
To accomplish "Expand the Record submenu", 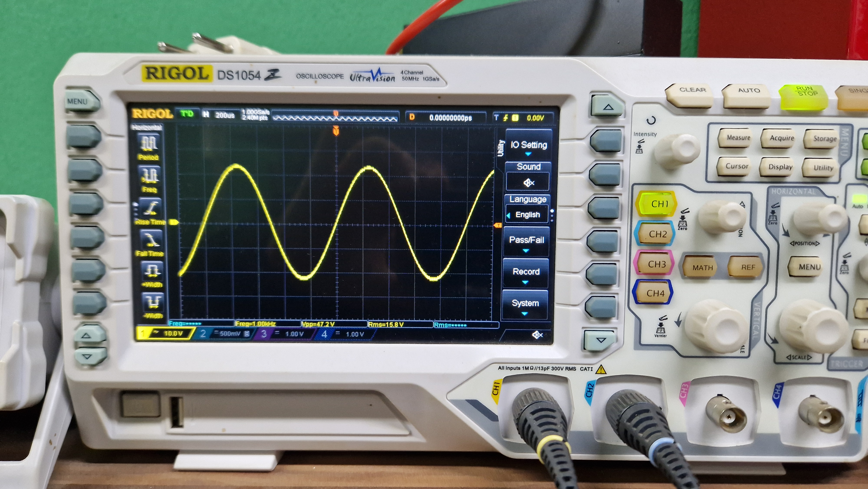I will [x=526, y=273].
